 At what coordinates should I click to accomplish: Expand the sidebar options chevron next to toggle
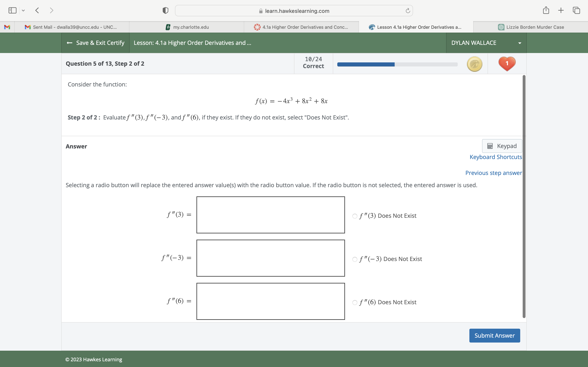[23, 10]
